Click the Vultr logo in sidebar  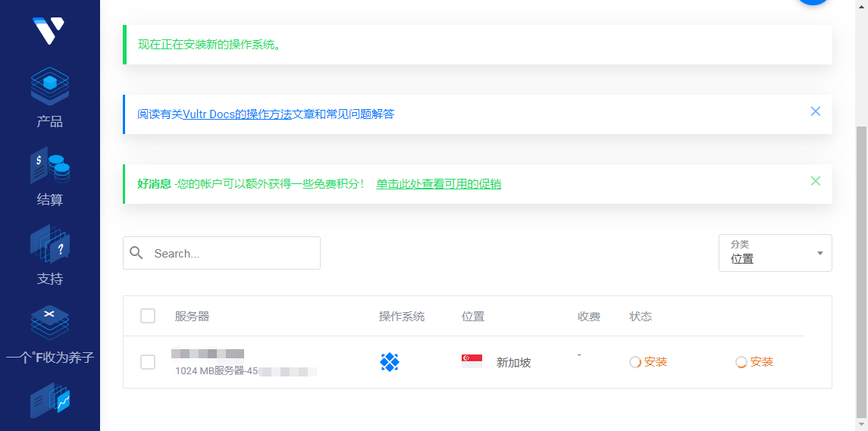coord(49,30)
